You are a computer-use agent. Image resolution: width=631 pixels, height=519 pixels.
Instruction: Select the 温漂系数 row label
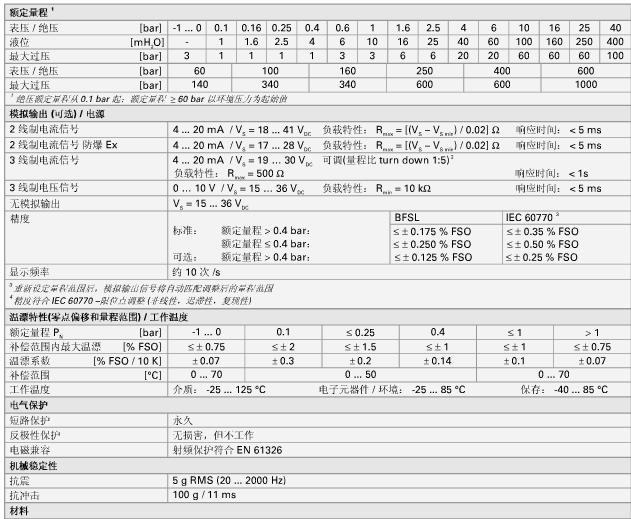tap(29, 359)
